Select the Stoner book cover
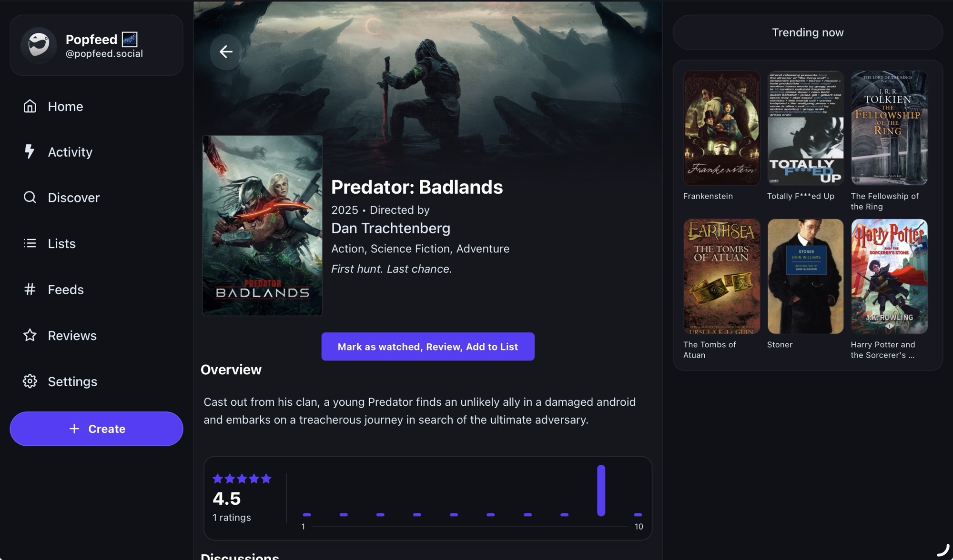The height and width of the screenshot is (560, 953). pyautogui.click(x=805, y=276)
